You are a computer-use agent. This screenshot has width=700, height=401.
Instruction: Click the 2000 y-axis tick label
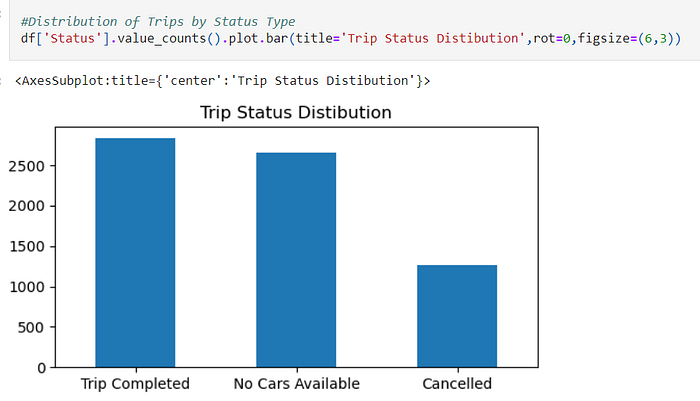[27, 206]
